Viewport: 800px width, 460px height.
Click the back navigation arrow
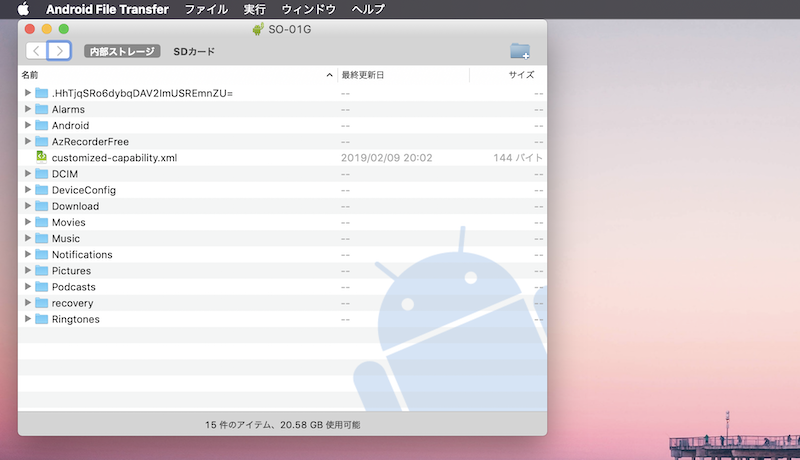36,51
